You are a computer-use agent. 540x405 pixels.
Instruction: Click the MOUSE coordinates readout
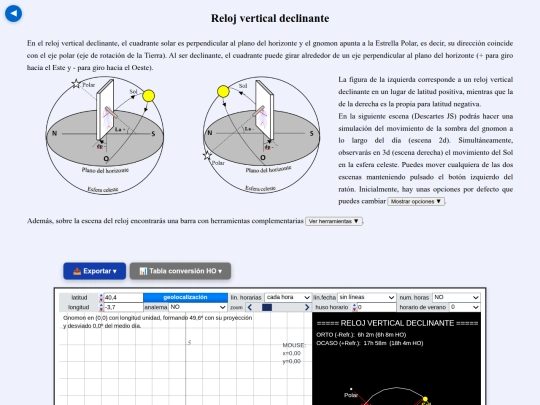click(294, 353)
